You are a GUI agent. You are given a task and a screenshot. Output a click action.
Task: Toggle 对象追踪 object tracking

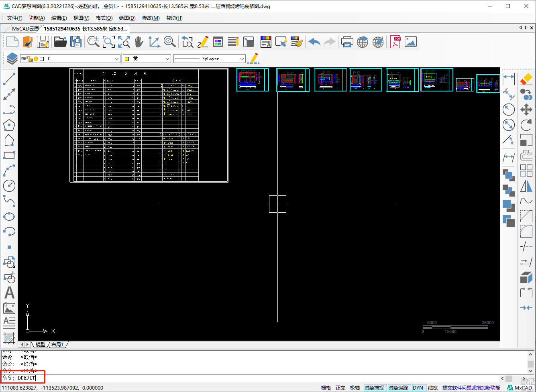click(x=398, y=388)
